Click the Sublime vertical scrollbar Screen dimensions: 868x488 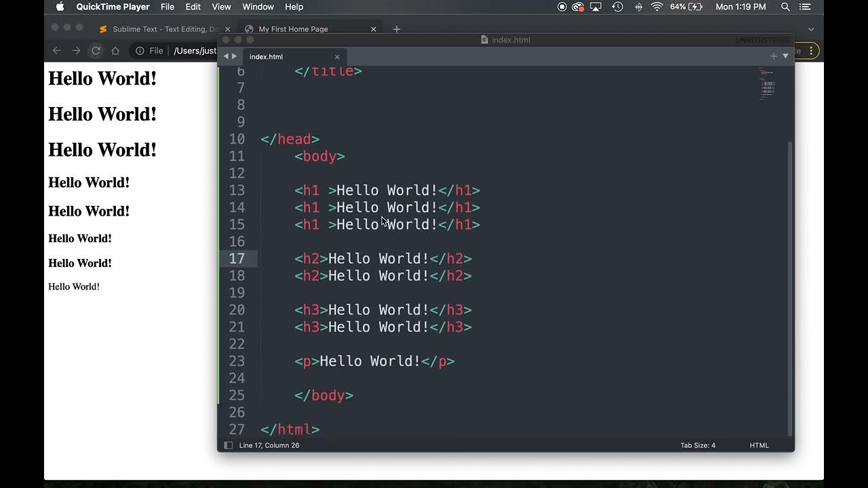(x=791, y=288)
